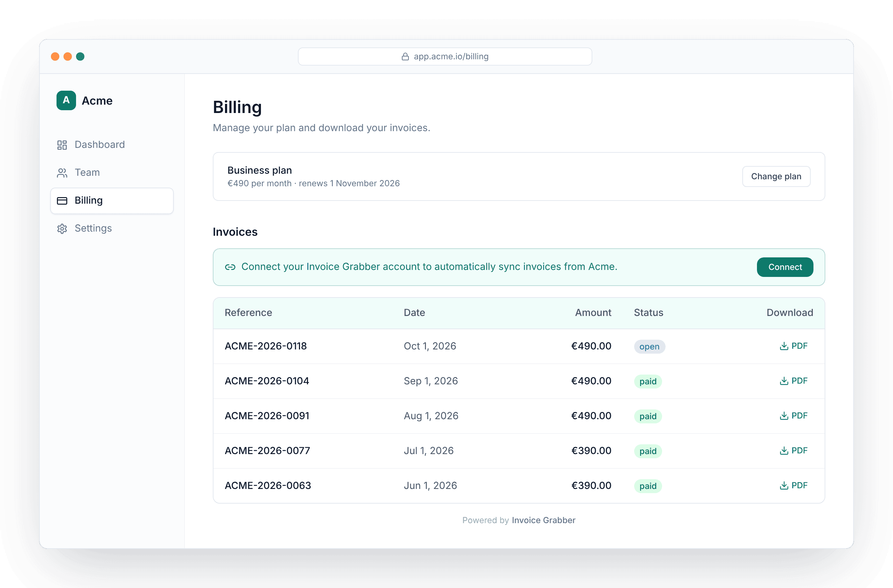Click the Dashboard grid icon in sidebar
This screenshot has width=893, height=588.
[x=62, y=145]
